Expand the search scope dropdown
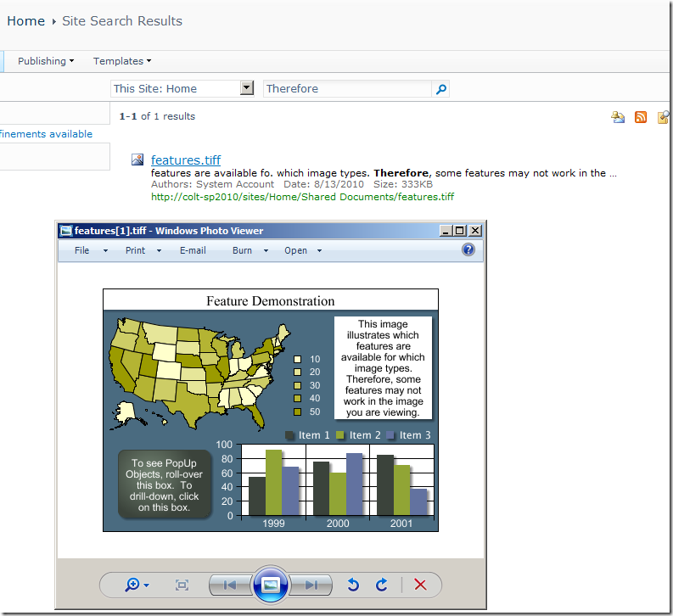The height and width of the screenshot is (616, 673). pos(247,88)
